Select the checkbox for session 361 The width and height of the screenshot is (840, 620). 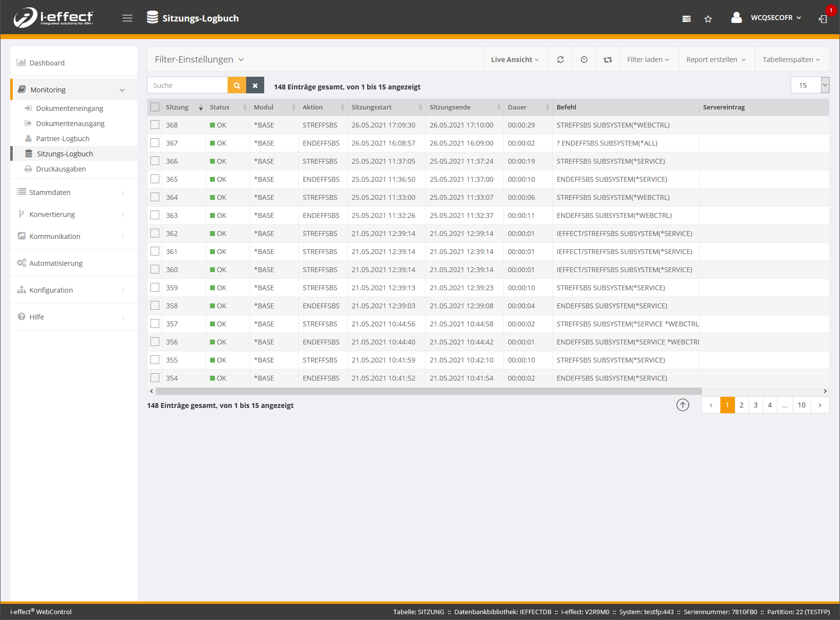coord(155,252)
